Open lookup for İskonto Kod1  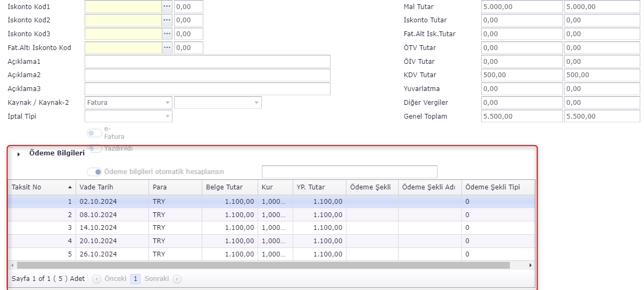tap(167, 7)
